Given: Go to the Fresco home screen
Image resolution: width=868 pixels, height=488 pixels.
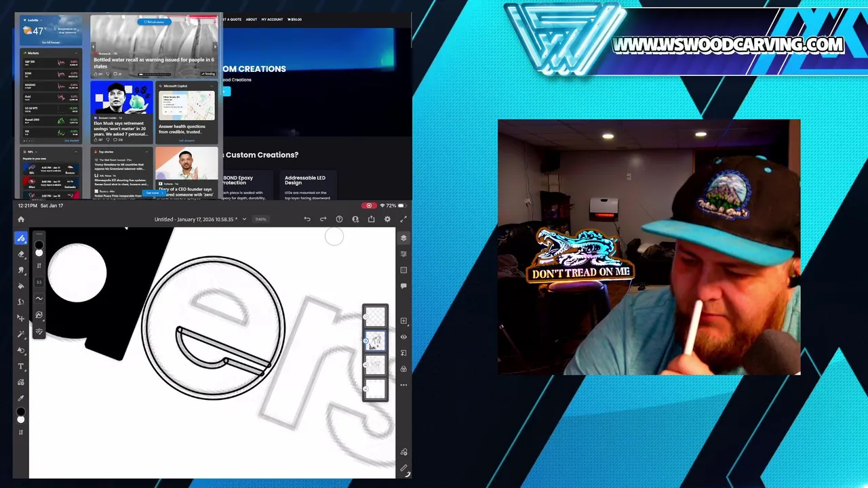Looking at the screenshot, I should 21,219.
